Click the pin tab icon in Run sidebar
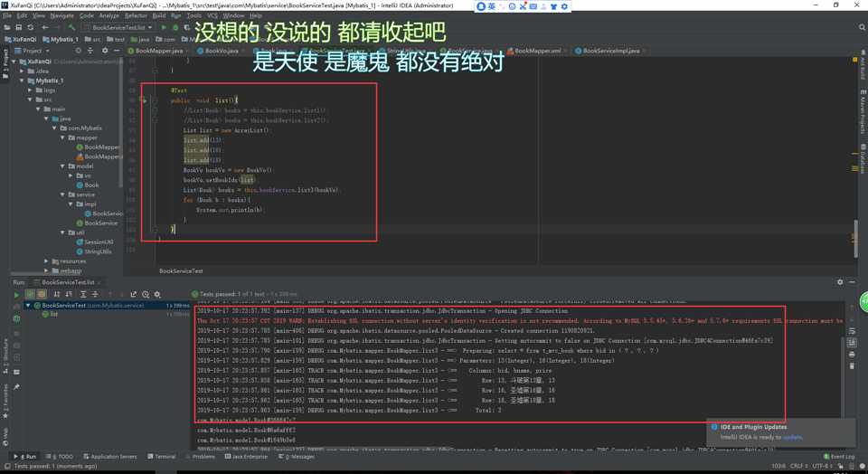 click(x=16, y=388)
